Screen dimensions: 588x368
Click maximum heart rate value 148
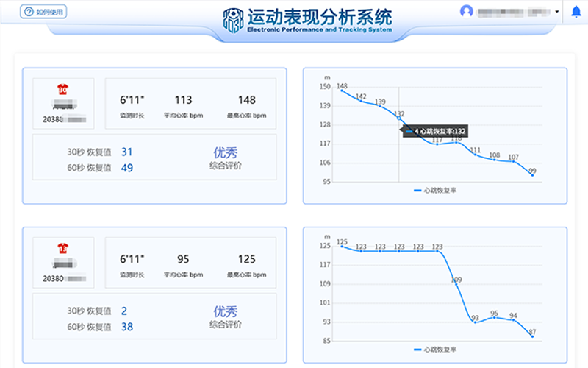click(247, 100)
